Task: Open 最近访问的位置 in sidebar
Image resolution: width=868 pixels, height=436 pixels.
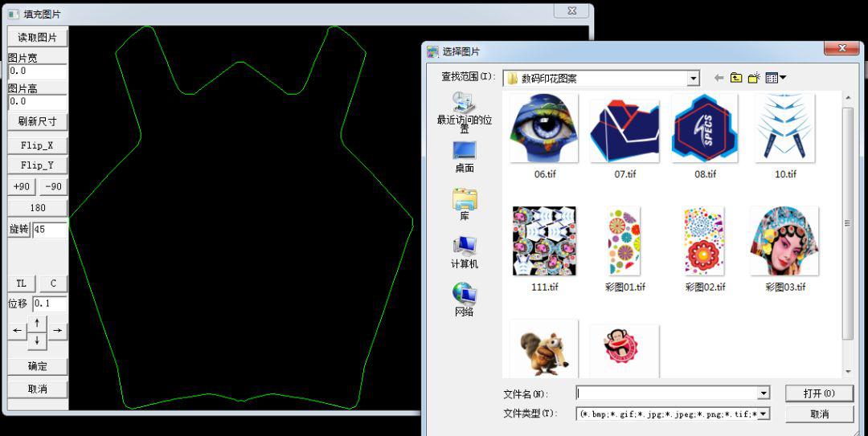Action: click(464, 112)
